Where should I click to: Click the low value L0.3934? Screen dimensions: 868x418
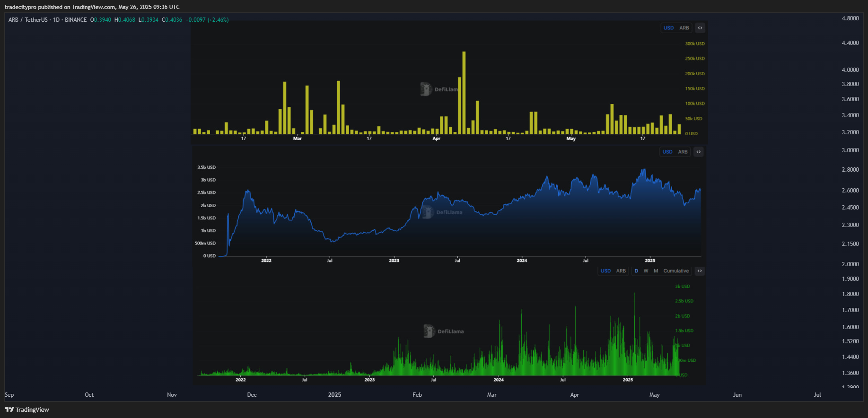tap(149, 20)
